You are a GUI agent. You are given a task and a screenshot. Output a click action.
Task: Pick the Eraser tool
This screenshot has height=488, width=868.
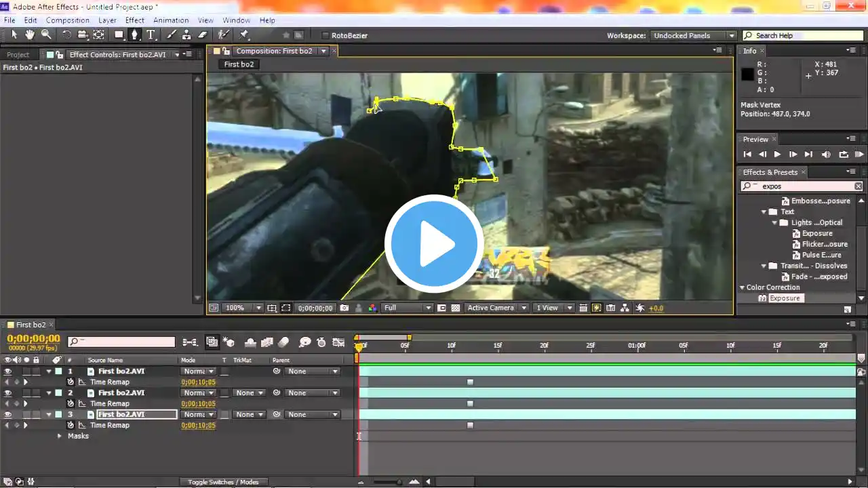203,35
